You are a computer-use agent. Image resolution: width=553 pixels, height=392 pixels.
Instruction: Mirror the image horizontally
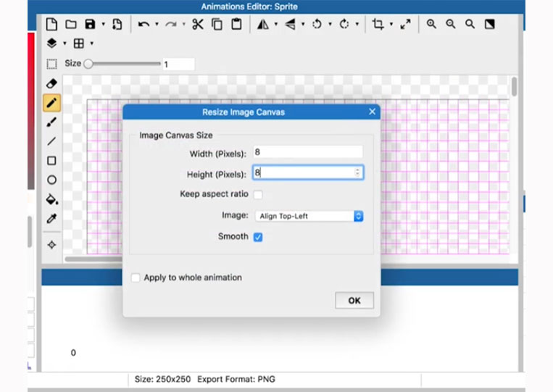click(x=263, y=25)
